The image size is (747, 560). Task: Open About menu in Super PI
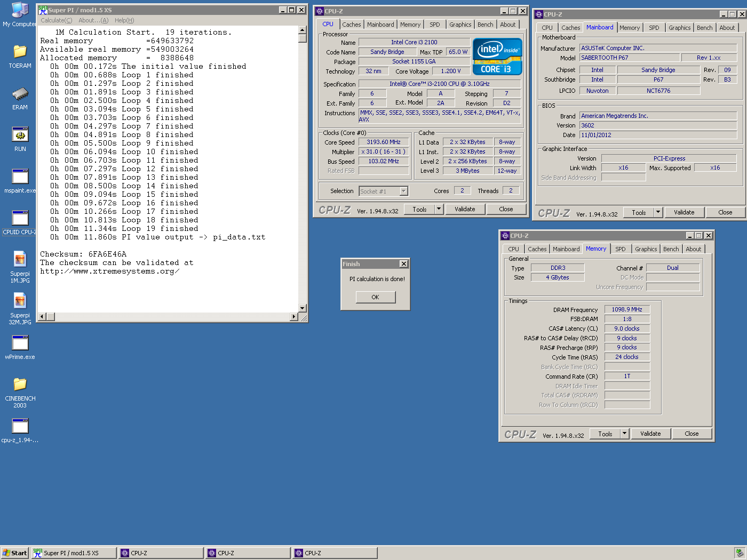(x=93, y=20)
